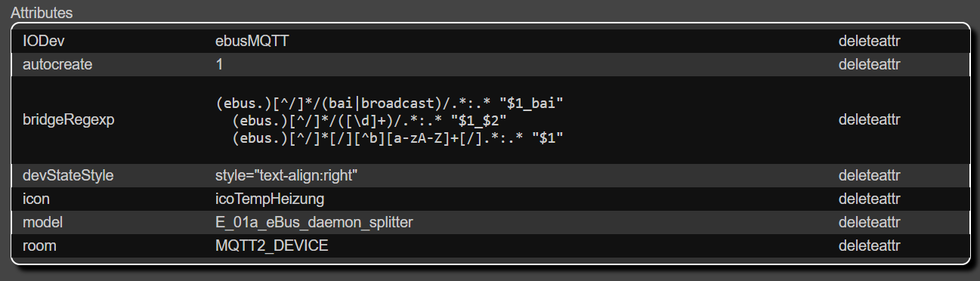Delete the icon attribute via deleteattr
Viewport: 980px width, 281px height.
click(x=869, y=199)
